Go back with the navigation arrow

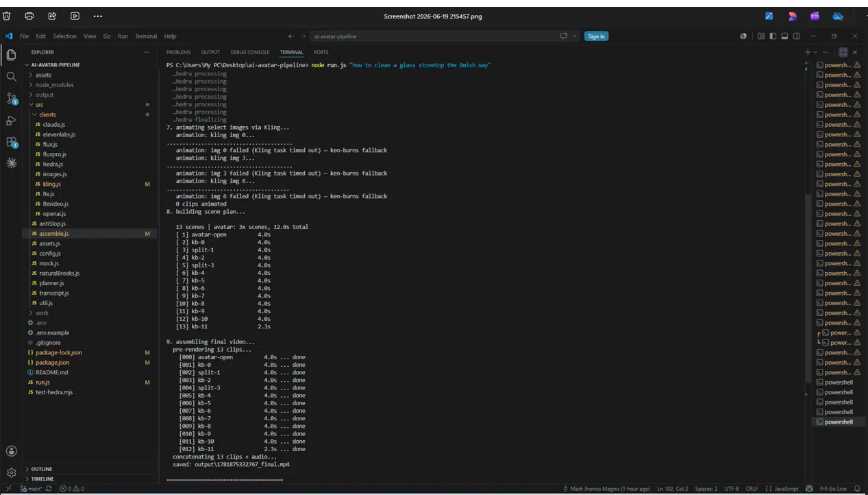(x=291, y=36)
